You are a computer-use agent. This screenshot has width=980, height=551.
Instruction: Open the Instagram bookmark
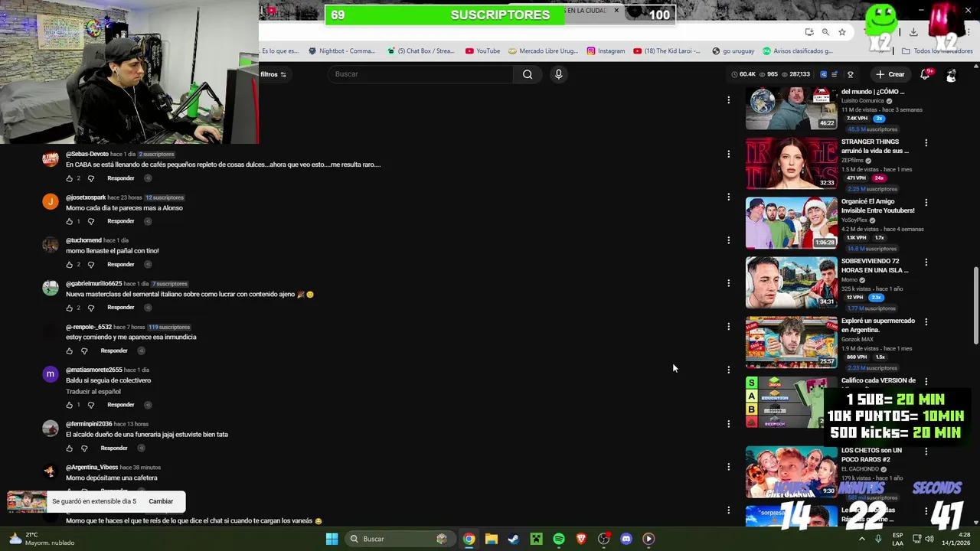606,51
